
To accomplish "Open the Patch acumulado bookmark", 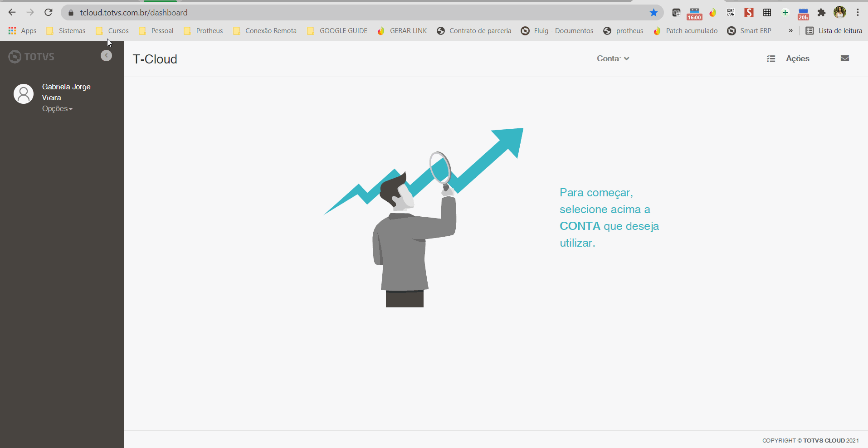I will click(x=686, y=31).
